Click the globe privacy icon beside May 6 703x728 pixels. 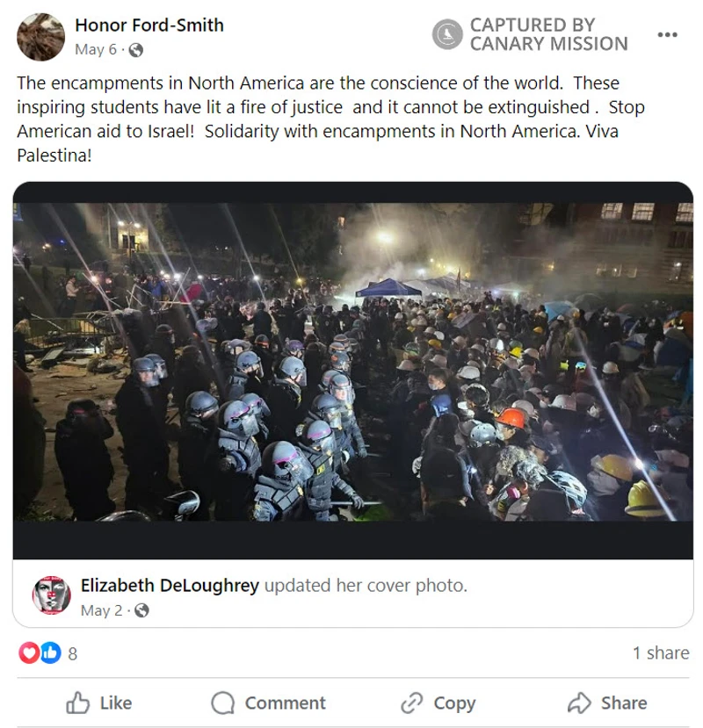click(x=135, y=50)
